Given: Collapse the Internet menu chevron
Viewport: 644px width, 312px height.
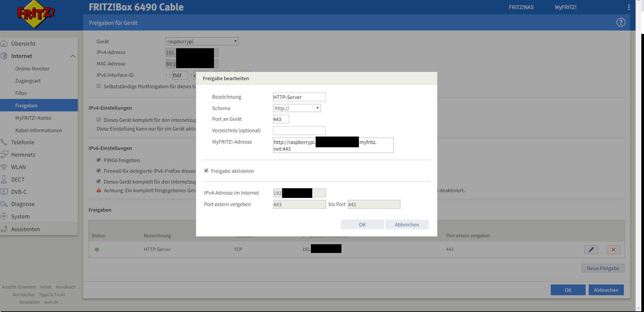Looking at the screenshot, I should pos(73,56).
